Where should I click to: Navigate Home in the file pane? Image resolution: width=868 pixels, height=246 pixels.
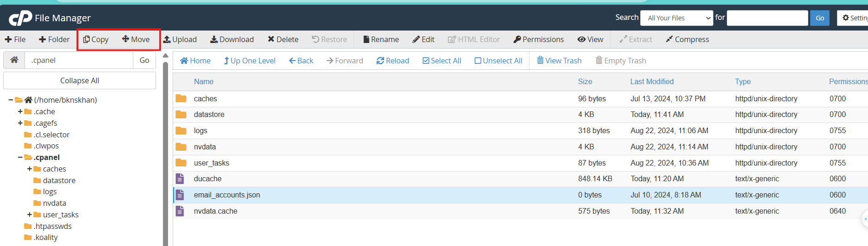195,61
